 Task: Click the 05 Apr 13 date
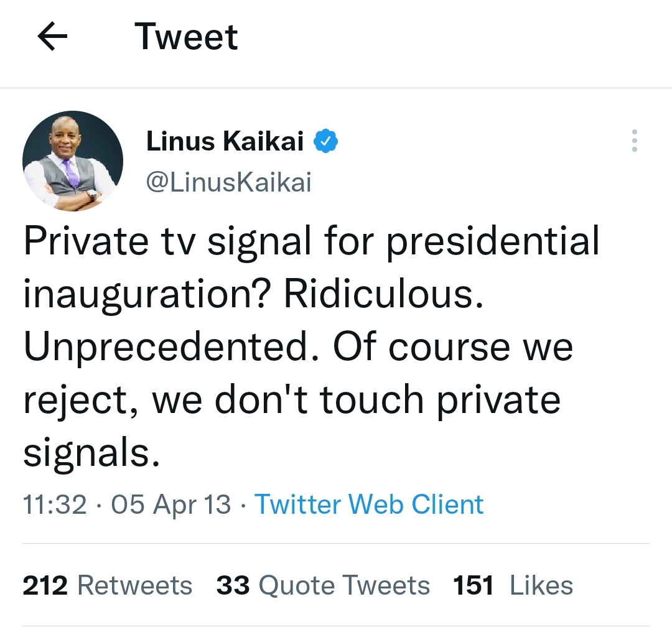170,504
